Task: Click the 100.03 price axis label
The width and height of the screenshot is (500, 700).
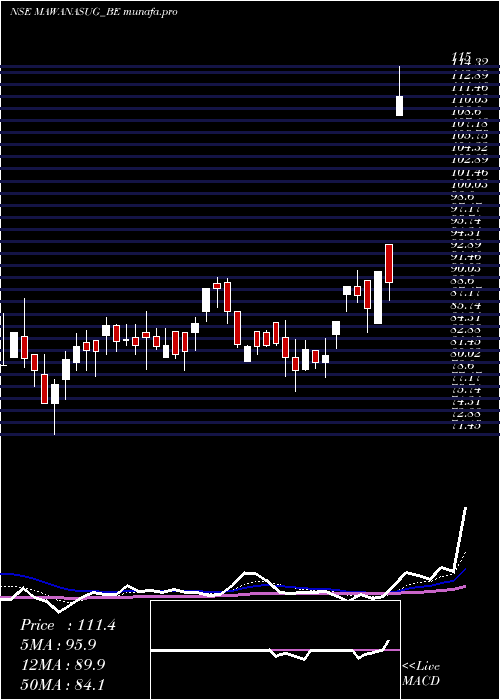Action: (469, 184)
